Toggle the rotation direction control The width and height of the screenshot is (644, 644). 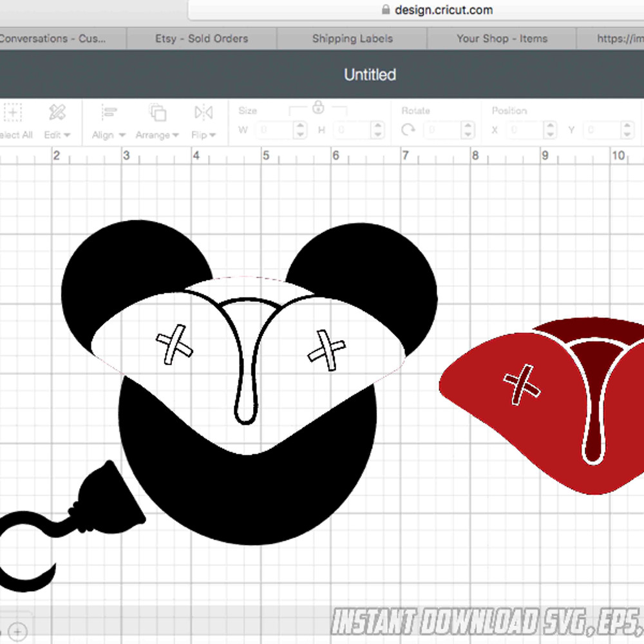pyautogui.click(x=408, y=130)
